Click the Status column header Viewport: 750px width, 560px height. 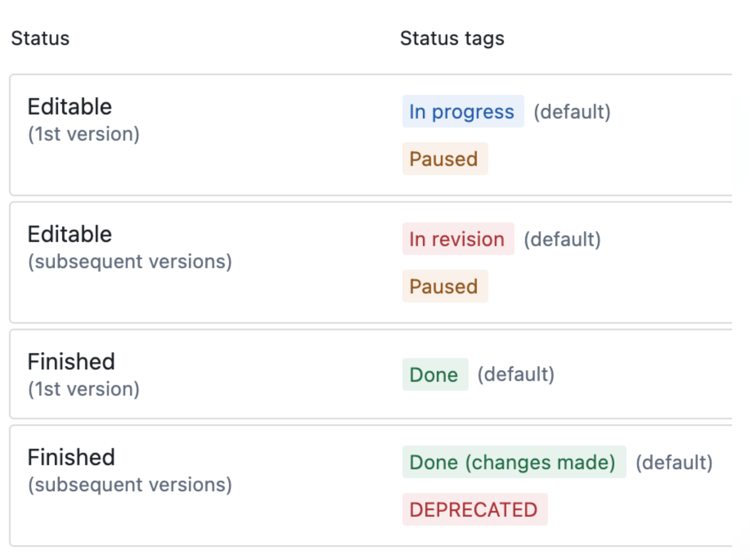click(40, 38)
